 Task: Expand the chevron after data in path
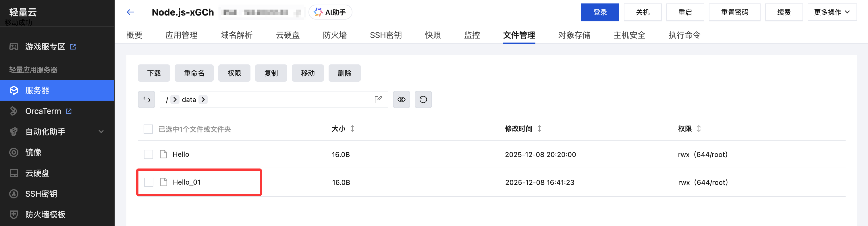tap(203, 99)
